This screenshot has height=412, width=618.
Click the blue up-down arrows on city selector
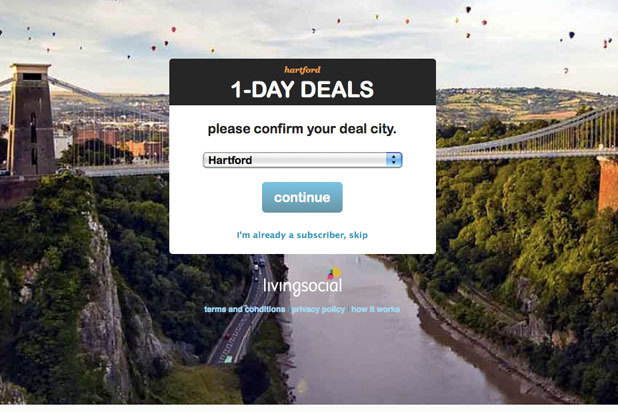click(x=394, y=160)
